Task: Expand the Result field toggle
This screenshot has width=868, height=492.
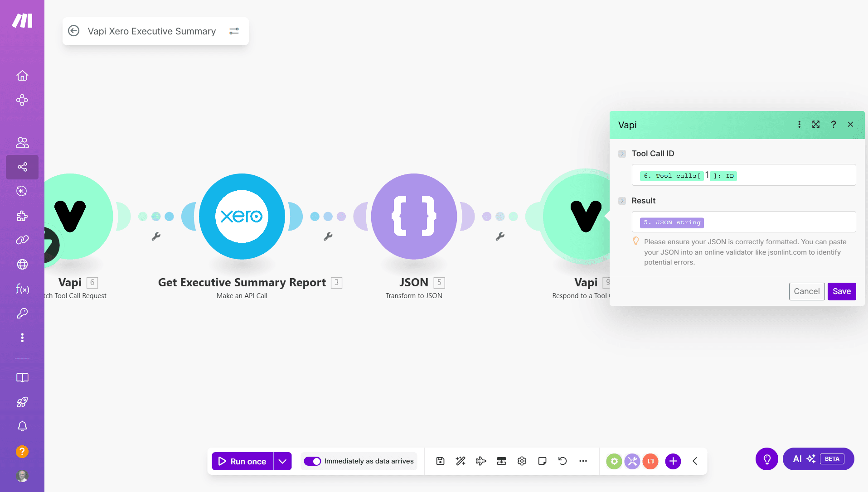Action: pos(622,201)
